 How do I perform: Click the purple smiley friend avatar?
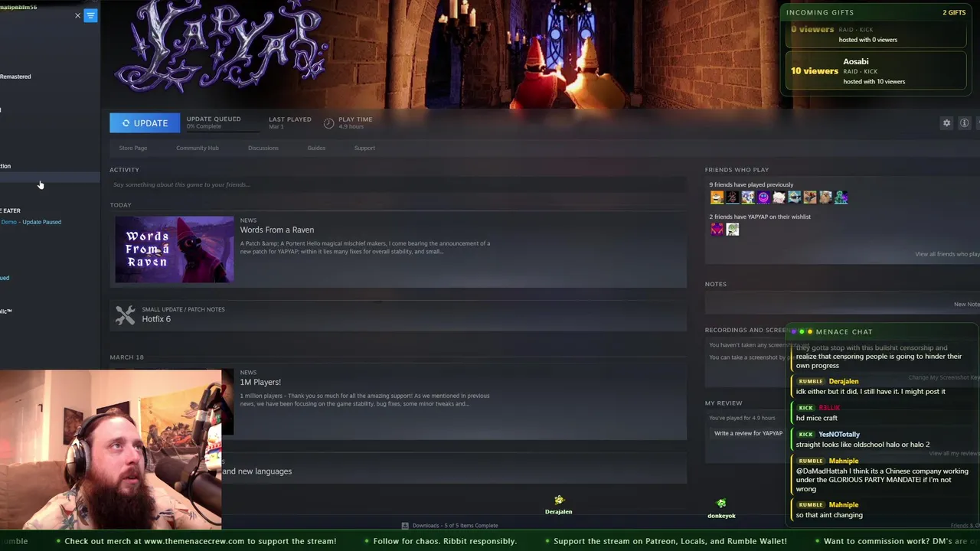[763, 197]
